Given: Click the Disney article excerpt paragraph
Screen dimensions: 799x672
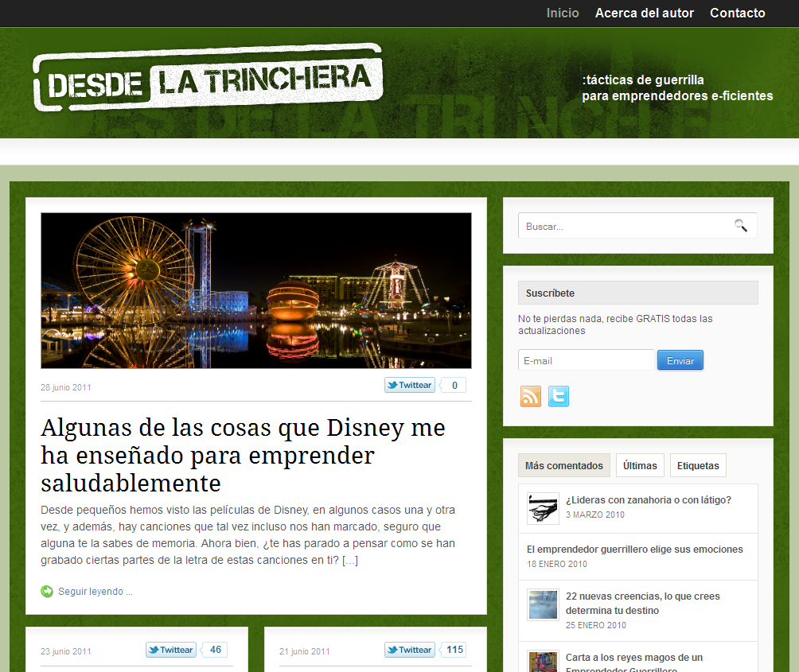Looking at the screenshot, I should point(248,535).
